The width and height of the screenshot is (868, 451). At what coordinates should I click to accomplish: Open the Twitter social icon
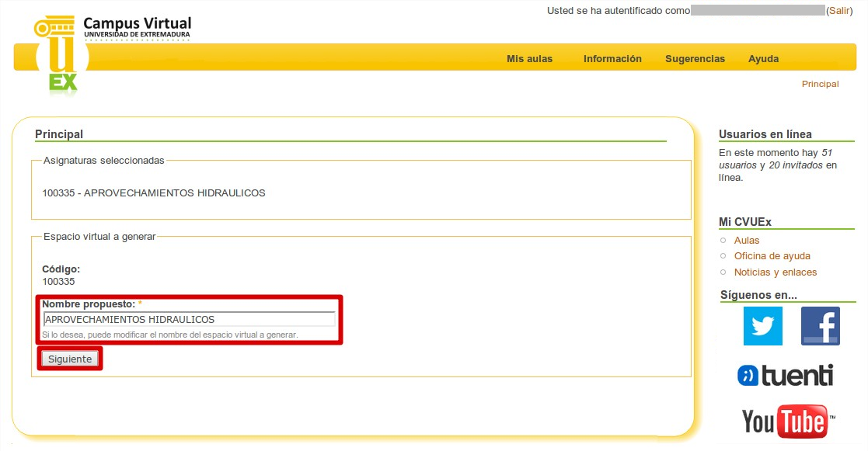click(762, 326)
